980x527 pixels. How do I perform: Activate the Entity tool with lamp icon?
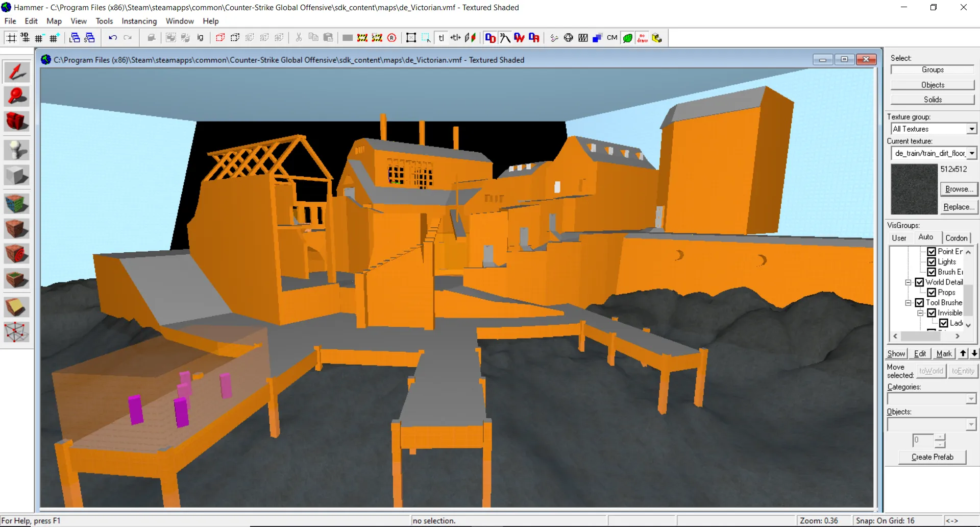click(17, 150)
